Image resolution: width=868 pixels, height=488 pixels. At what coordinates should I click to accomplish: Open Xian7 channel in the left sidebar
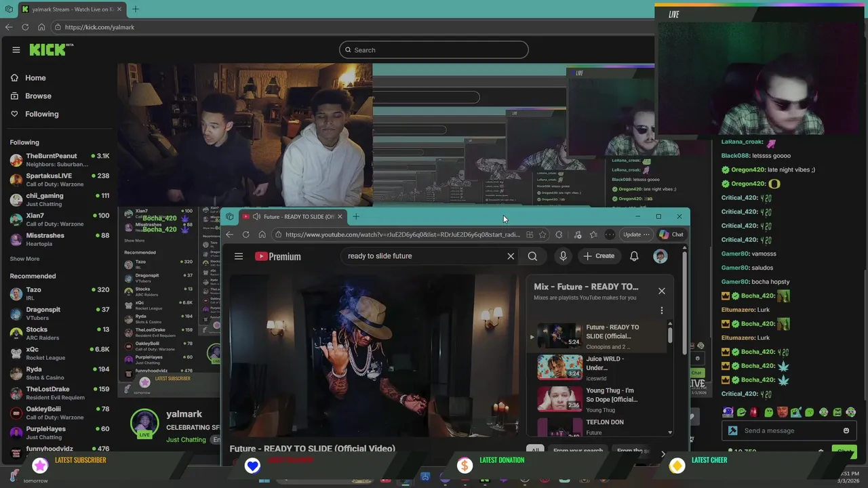point(60,220)
